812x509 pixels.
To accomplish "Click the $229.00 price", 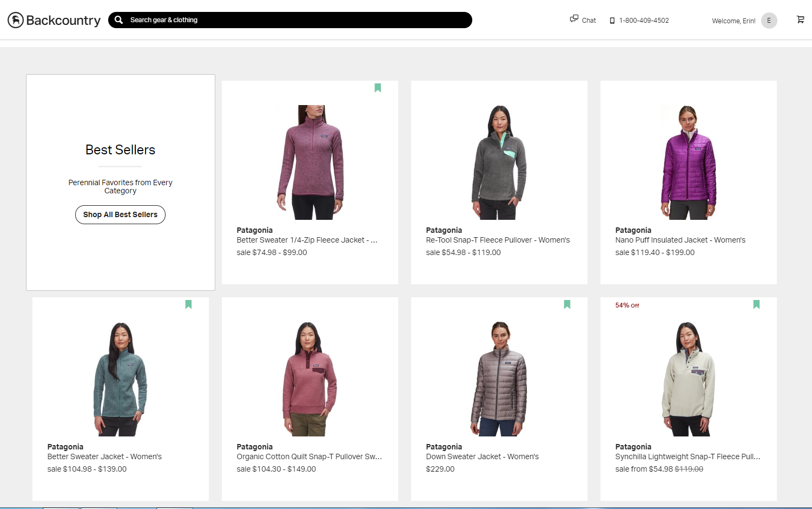I will pyautogui.click(x=440, y=469).
